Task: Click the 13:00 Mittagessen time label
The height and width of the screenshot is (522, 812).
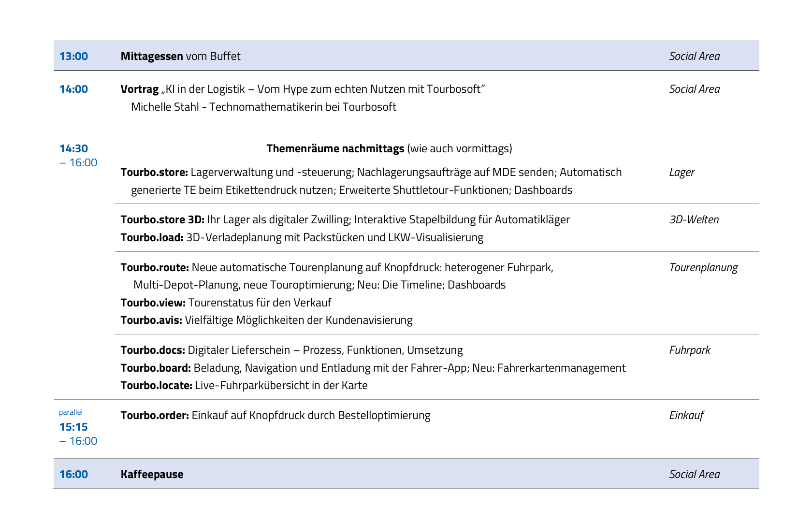Action: point(73,56)
